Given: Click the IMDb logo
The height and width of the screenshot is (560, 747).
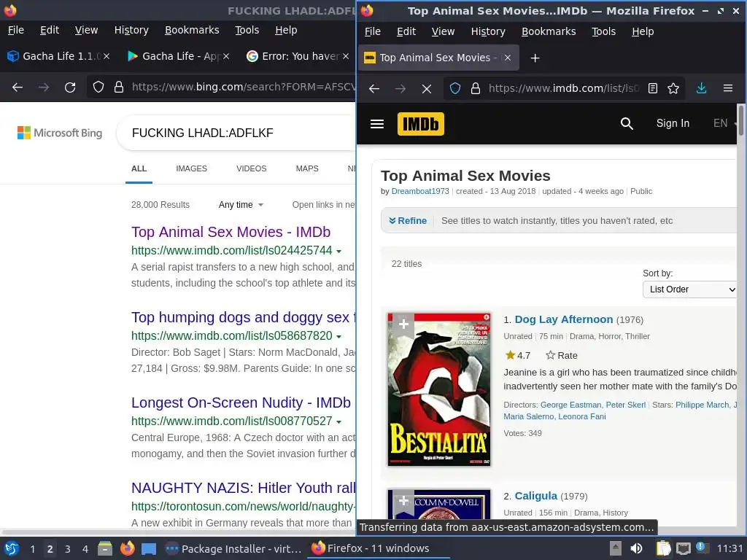Looking at the screenshot, I should point(421,124).
